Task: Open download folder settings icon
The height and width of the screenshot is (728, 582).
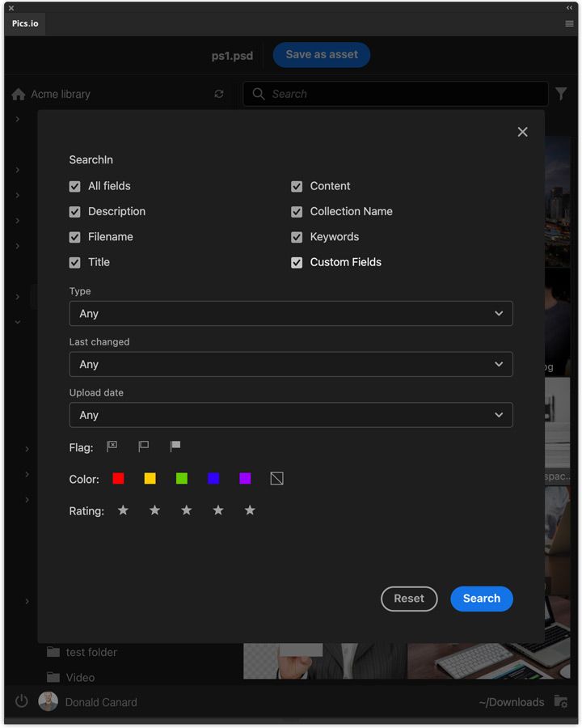Action: [561, 701]
